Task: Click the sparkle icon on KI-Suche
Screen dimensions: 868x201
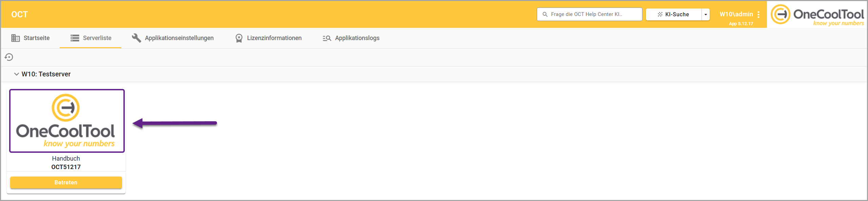Action: point(660,14)
